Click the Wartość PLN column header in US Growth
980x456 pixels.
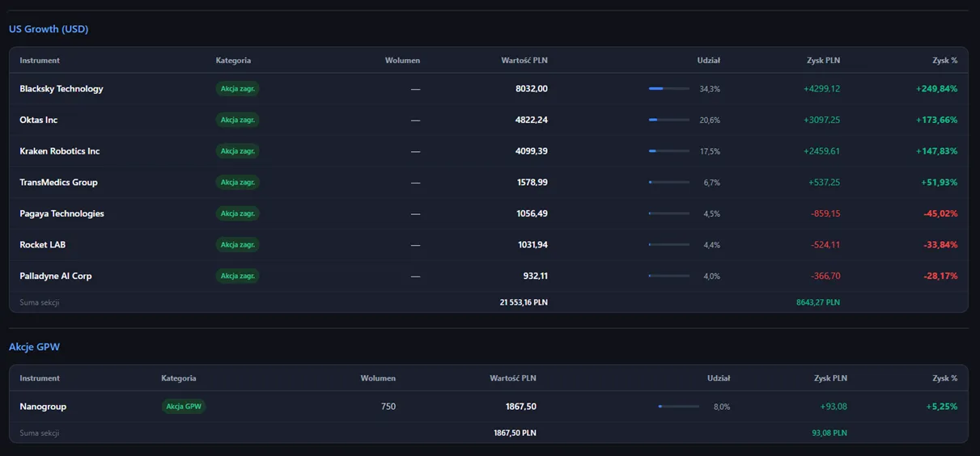pyautogui.click(x=524, y=61)
